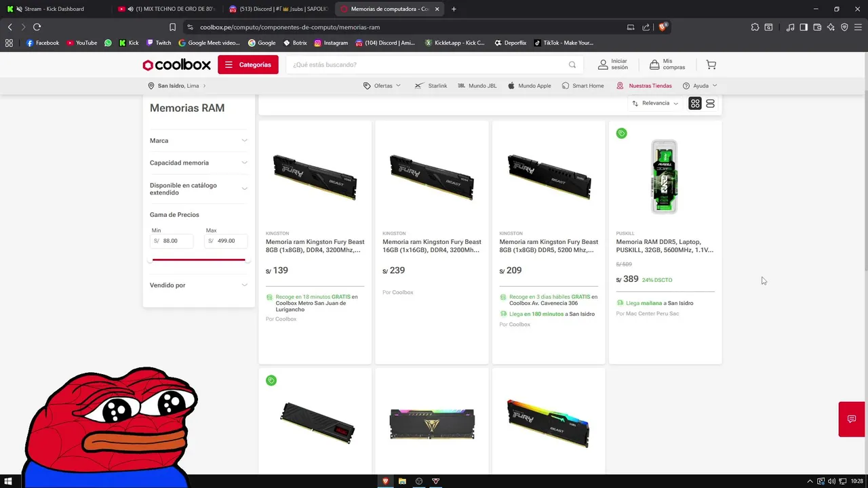Click the share page icon in address bar

tap(646, 27)
